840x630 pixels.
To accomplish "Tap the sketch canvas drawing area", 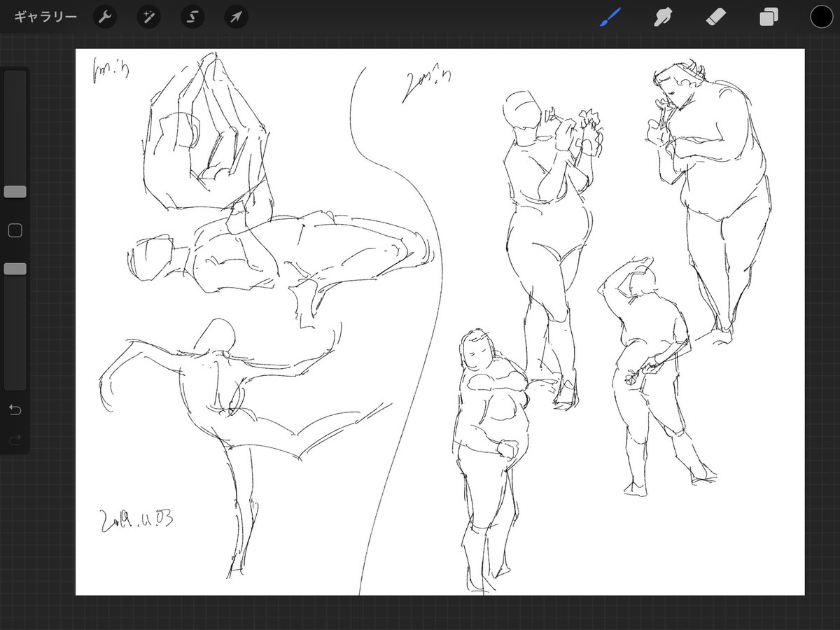I will pyautogui.click(x=440, y=322).
